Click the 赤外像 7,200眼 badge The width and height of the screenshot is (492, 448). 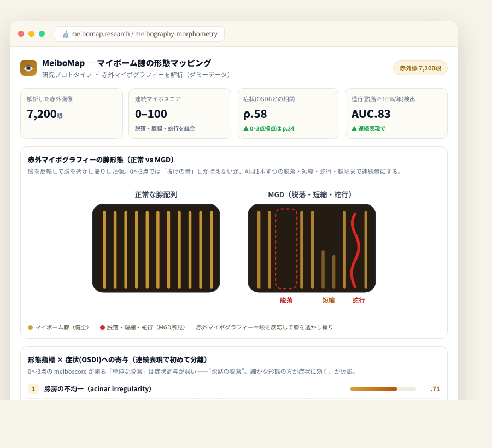[420, 68]
